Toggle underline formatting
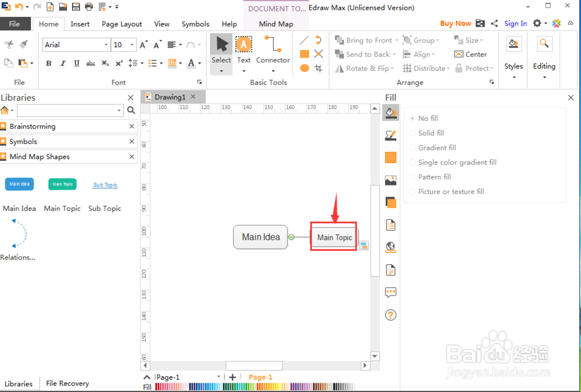The height and width of the screenshot is (392, 581). coord(77,63)
